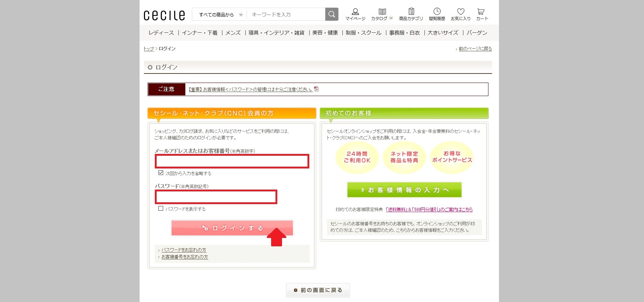Select 事務服・白衣 menu item
The height and width of the screenshot is (302, 644).
pyautogui.click(x=404, y=33)
